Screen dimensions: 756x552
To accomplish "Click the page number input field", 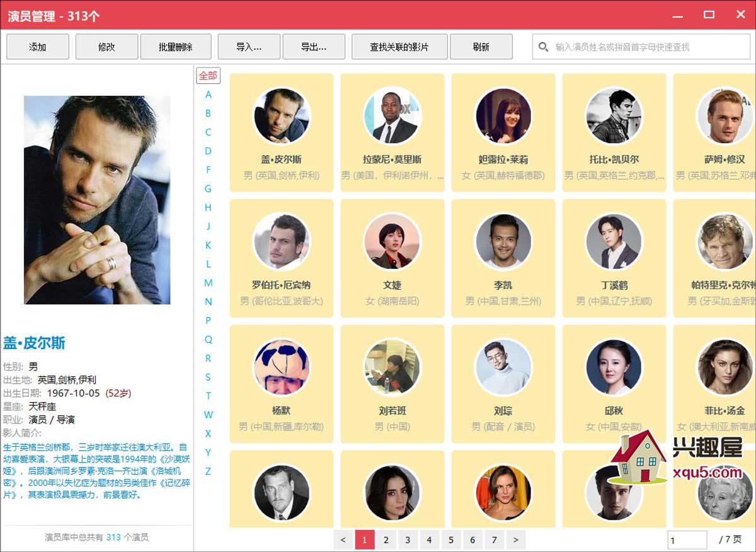I will 687,540.
